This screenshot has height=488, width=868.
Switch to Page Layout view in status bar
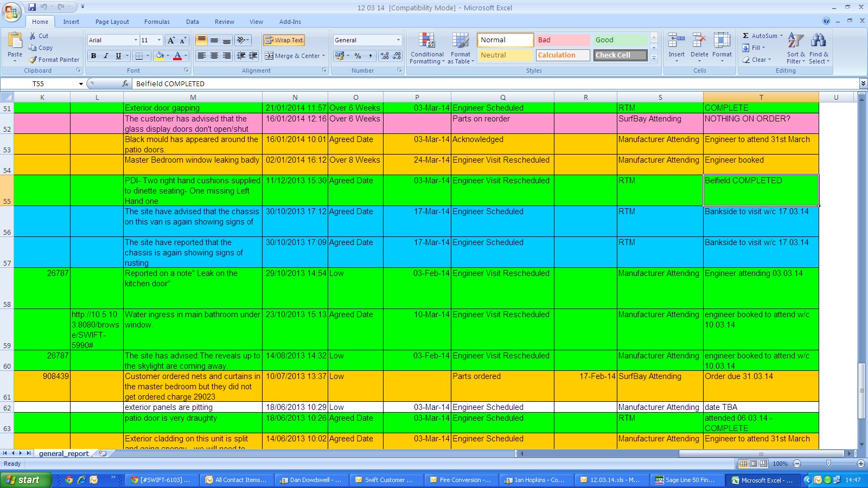pyautogui.click(x=754, y=464)
